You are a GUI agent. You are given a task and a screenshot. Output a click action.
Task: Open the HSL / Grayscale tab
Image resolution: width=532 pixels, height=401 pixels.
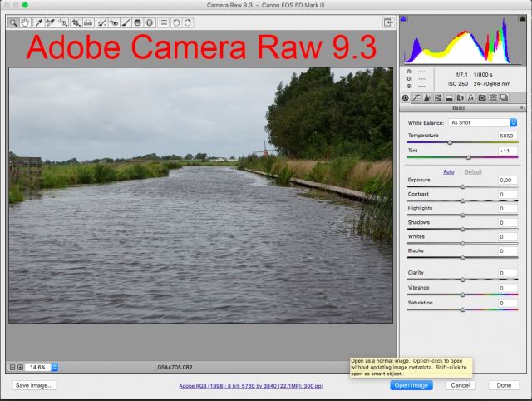point(438,98)
